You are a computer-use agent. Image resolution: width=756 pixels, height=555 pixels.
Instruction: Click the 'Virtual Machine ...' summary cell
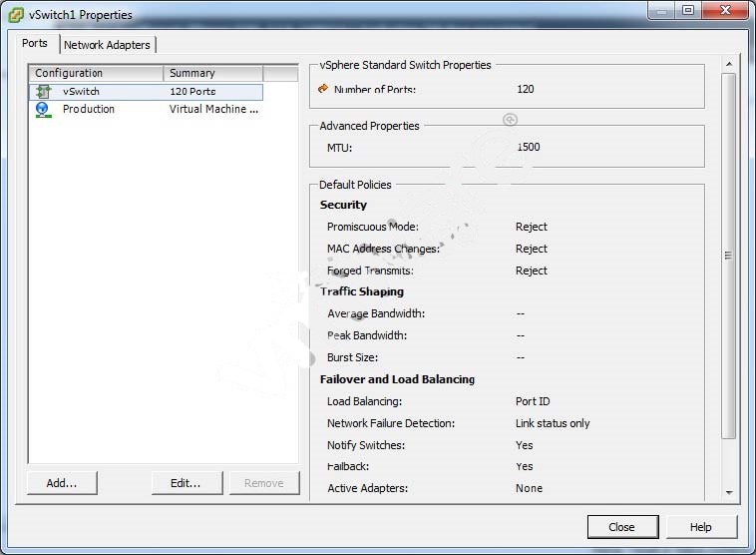213,110
